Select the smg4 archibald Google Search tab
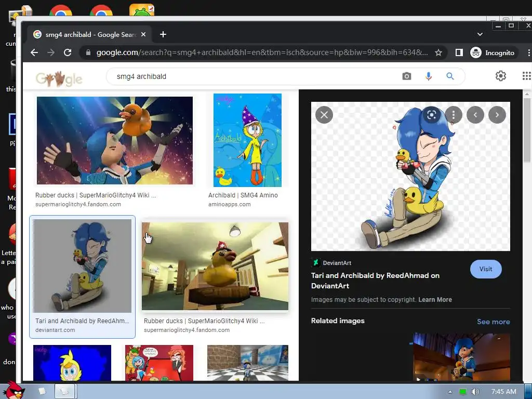532x399 pixels. pyautogui.click(x=89, y=35)
